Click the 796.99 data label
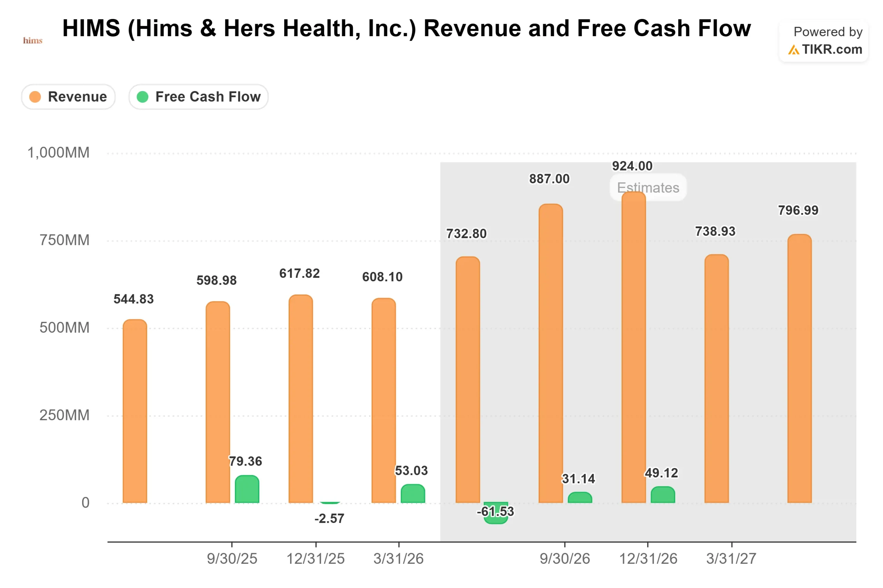This screenshot has width=883, height=588. coord(798,211)
